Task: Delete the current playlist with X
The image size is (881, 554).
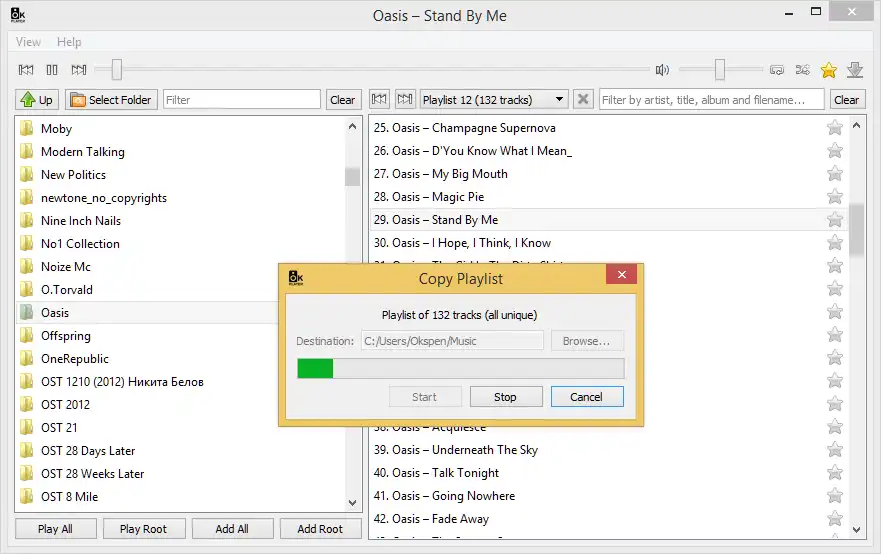Action: tap(583, 99)
